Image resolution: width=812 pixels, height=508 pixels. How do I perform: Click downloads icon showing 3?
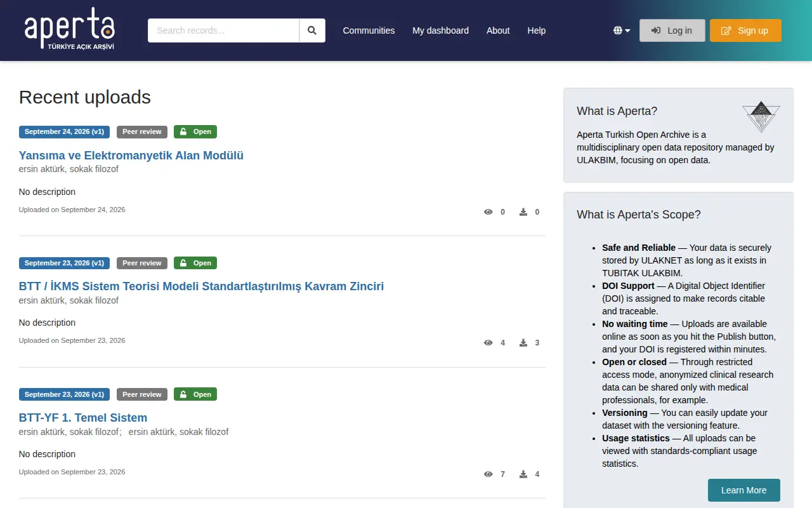(x=523, y=343)
